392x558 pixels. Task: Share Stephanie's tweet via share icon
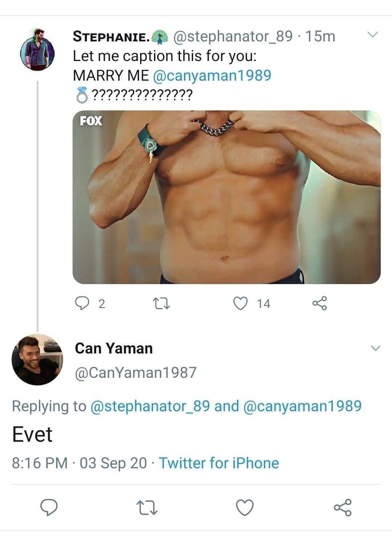tap(320, 303)
